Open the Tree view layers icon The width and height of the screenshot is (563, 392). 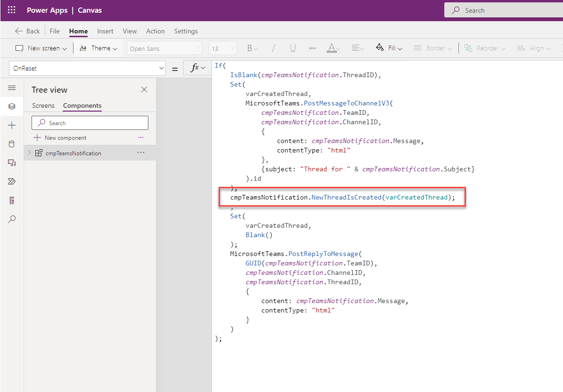(12, 107)
